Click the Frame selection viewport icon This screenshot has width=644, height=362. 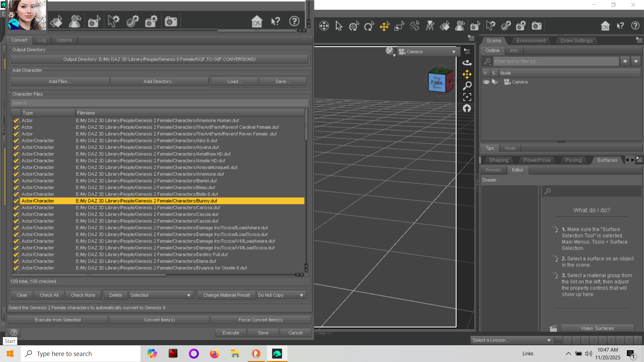click(467, 97)
